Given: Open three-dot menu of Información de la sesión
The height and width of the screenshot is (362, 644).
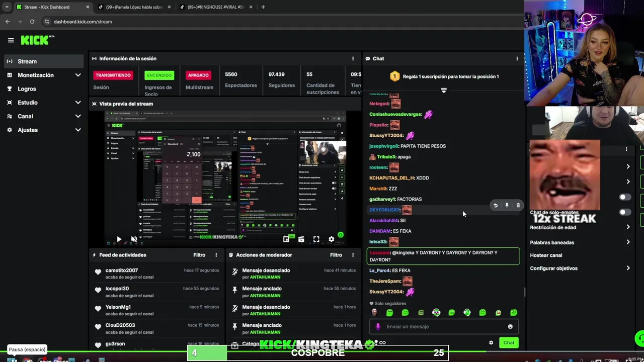Looking at the screenshot, I should [353, 59].
